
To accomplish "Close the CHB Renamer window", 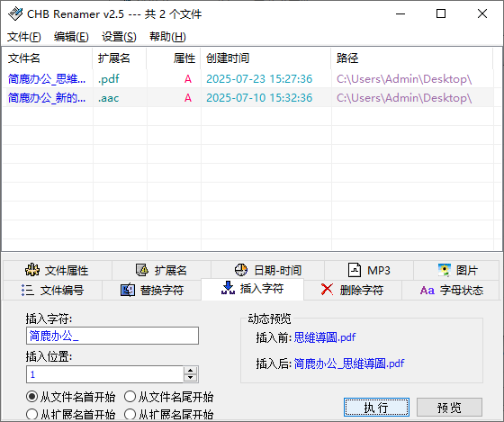I will tap(482, 13).
